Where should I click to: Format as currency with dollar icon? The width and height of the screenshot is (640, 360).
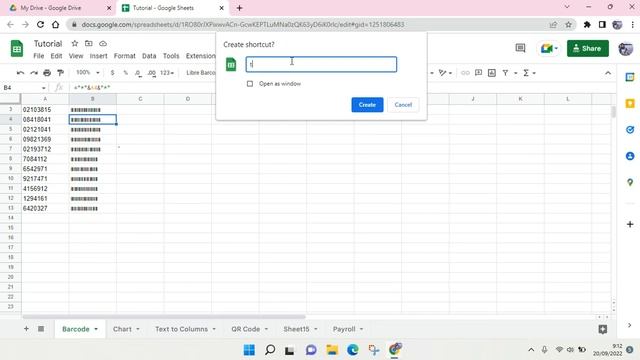(x=112, y=73)
